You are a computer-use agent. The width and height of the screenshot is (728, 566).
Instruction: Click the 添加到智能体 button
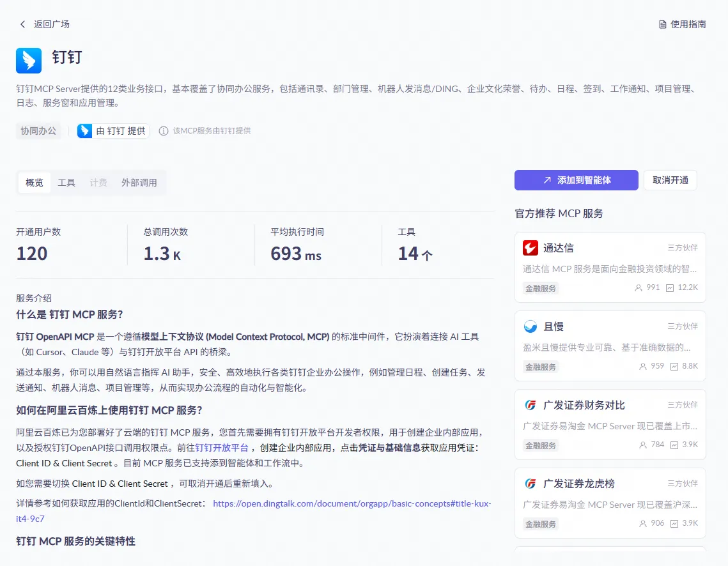[576, 180]
